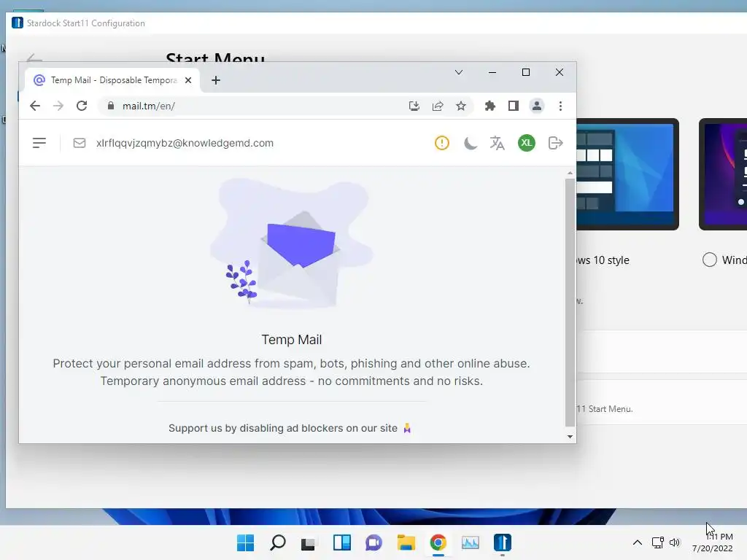Click the page scrollbar down arrow
Viewport: 747px width, 560px height.
click(570, 437)
